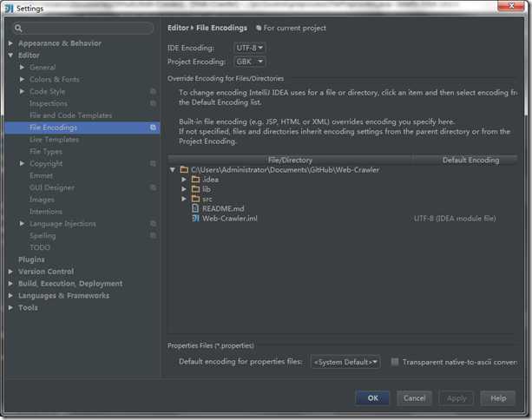Click the project-level icon beside Copyright
Viewport: 532px width, 420px height.
tap(153, 163)
